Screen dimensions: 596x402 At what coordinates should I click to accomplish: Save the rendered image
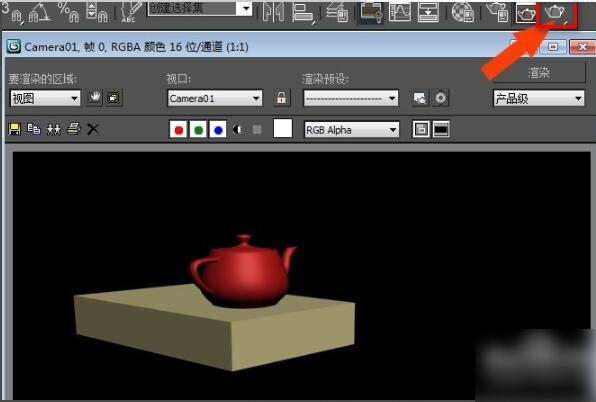[x=14, y=129]
